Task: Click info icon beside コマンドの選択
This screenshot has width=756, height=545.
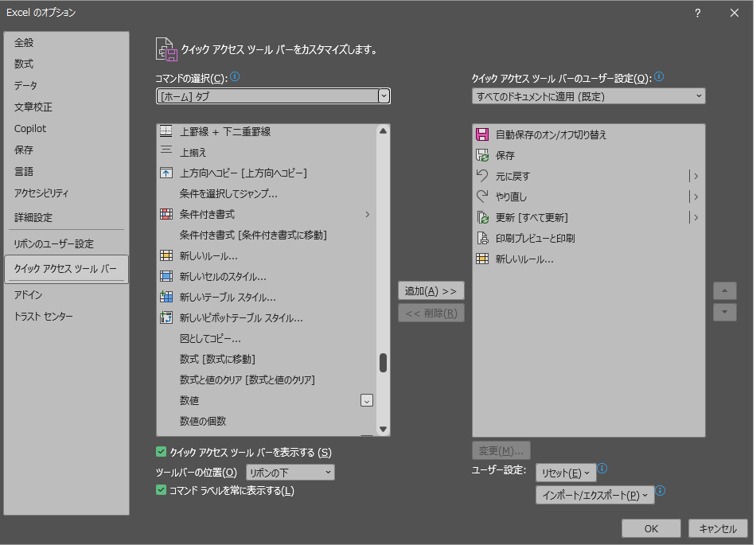Action: [235, 76]
